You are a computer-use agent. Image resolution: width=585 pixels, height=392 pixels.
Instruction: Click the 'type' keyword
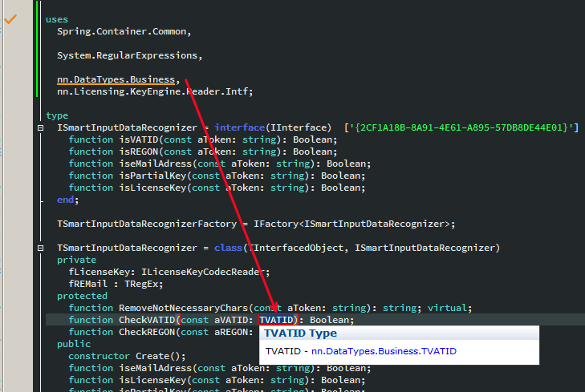[x=57, y=115]
